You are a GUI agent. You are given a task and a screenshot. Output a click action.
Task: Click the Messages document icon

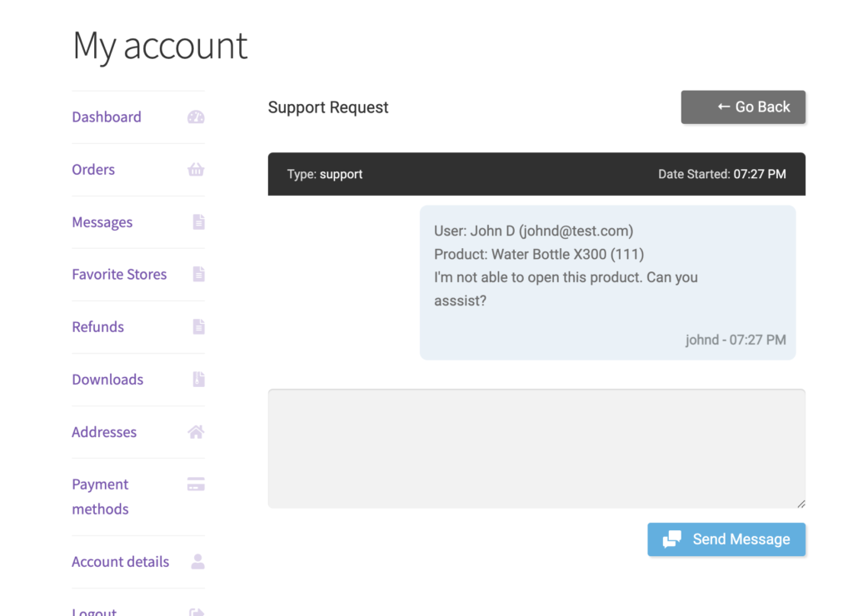tap(198, 221)
